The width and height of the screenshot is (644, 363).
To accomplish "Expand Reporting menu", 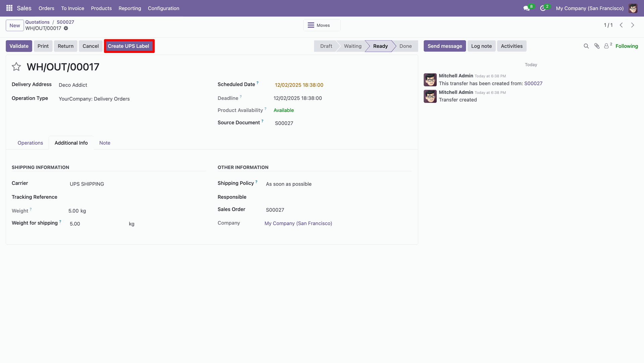I will (129, 8).
